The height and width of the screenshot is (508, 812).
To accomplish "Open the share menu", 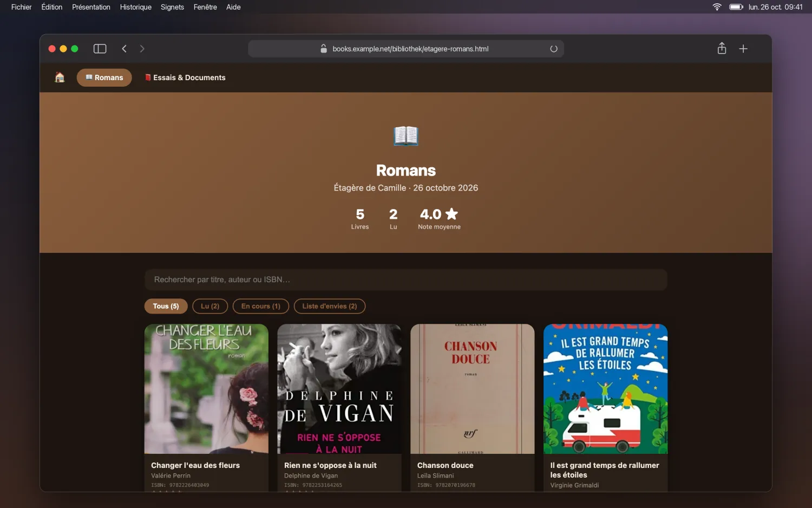I will [x=722, y=49].
